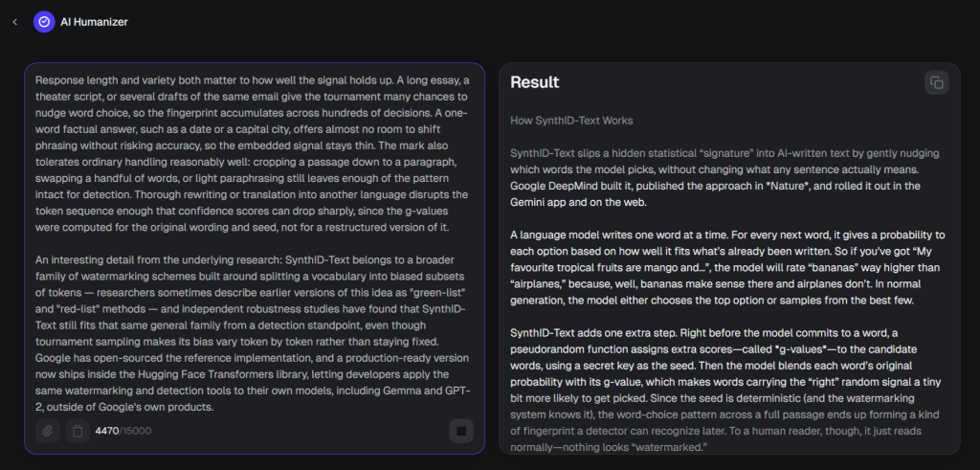Click result paragraph beginning "A language model writes"
The width and height of the screenshot is (980, 470).
(x=727, y=267)
